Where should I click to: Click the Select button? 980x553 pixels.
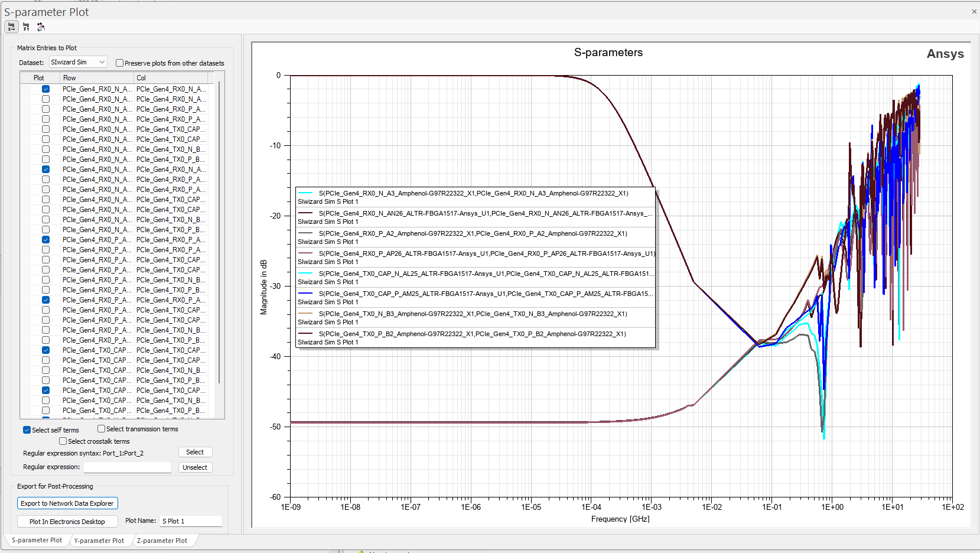click(x=195, y=451)
